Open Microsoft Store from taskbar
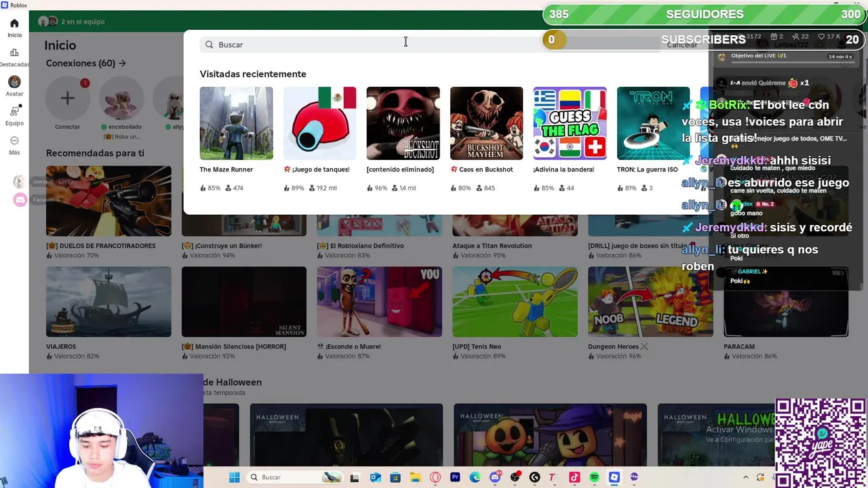 (395, 478)
